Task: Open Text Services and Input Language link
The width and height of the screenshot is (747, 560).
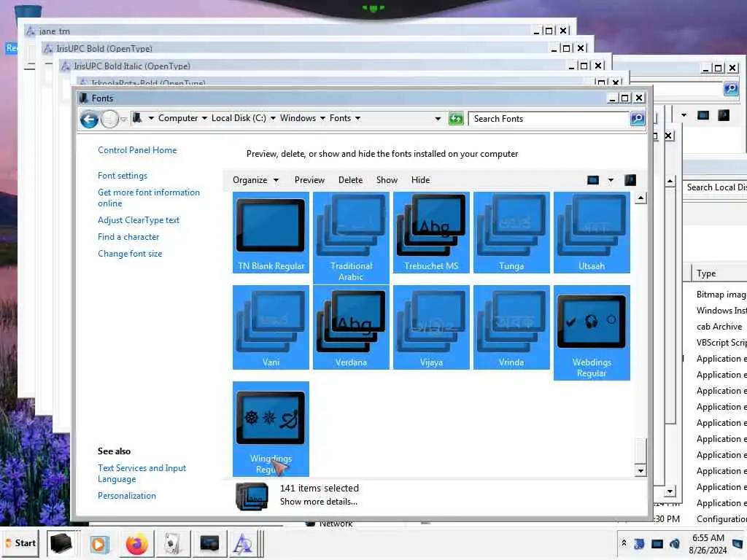Action: coord(142,473)
